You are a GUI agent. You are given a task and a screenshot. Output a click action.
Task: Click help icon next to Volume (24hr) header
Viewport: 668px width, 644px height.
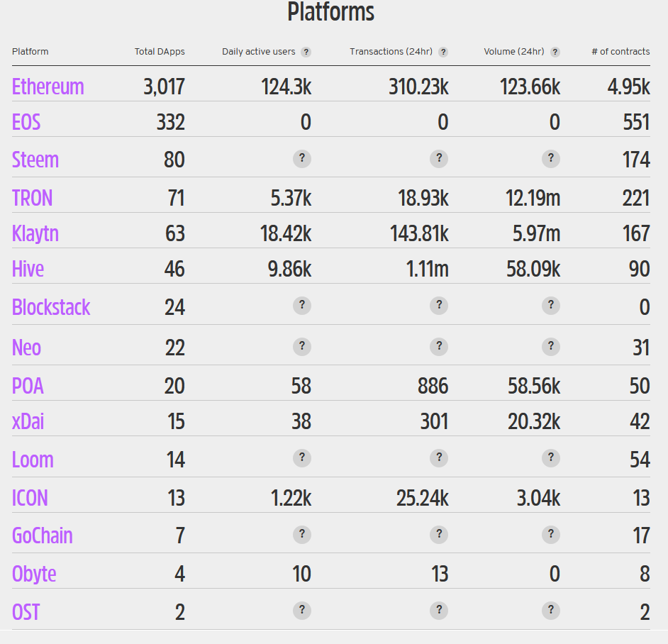click(555, 52)
